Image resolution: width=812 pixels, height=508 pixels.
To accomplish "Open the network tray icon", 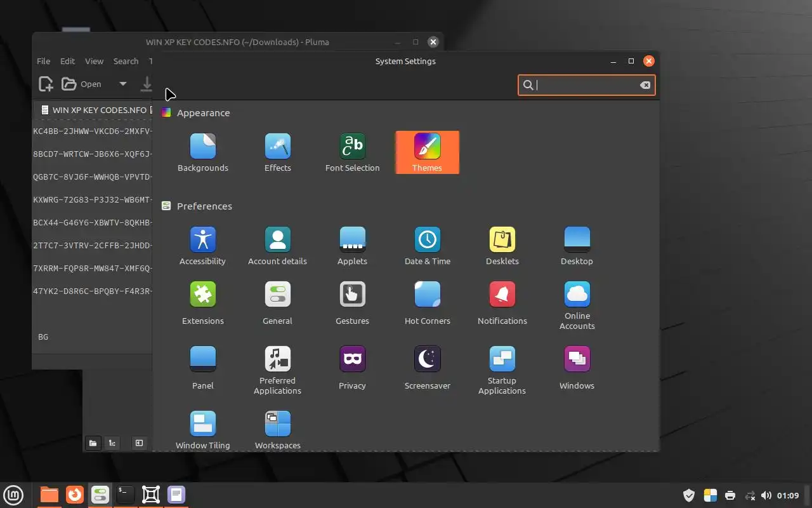I will pos(750,495).
